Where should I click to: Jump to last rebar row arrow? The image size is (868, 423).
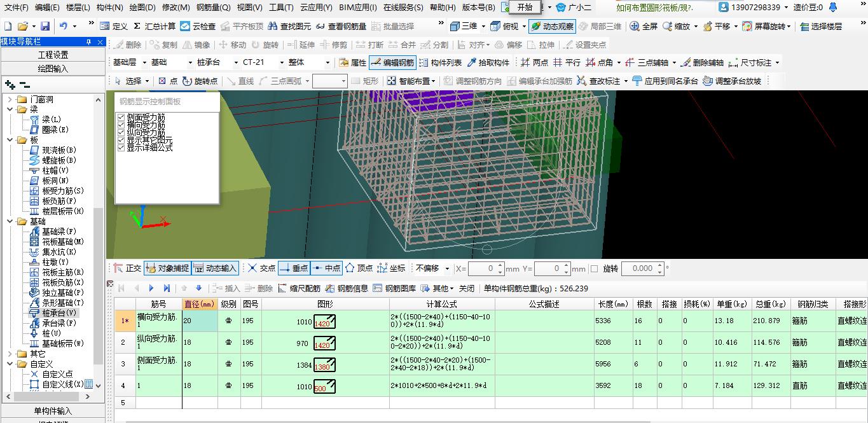click(x=167, y=288)
